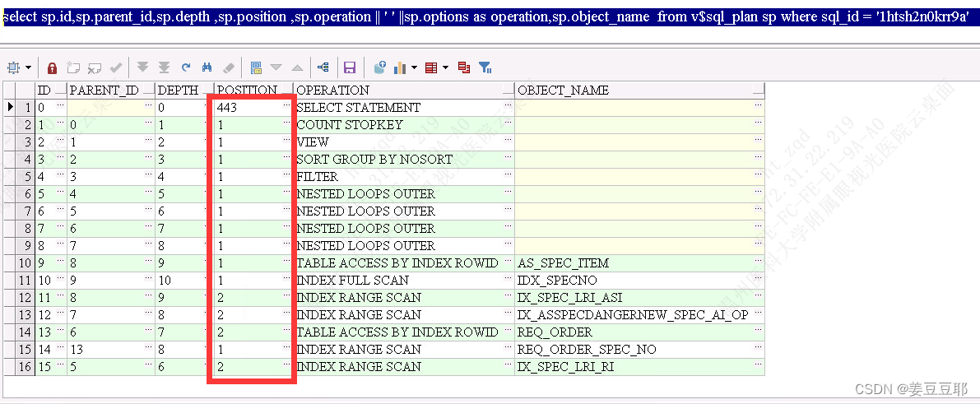
Task: Select row 1 via its row indicator
Action: (11, 108)
